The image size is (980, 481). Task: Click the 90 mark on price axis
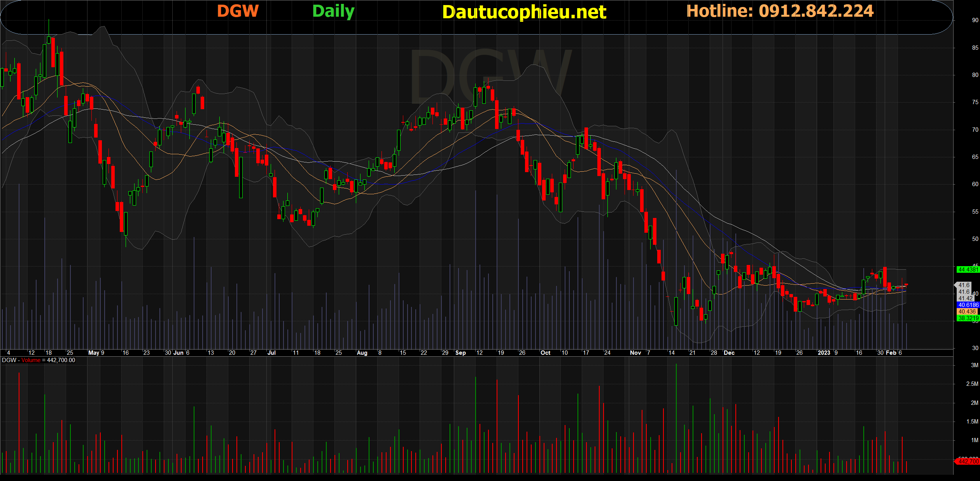[975, 20]
